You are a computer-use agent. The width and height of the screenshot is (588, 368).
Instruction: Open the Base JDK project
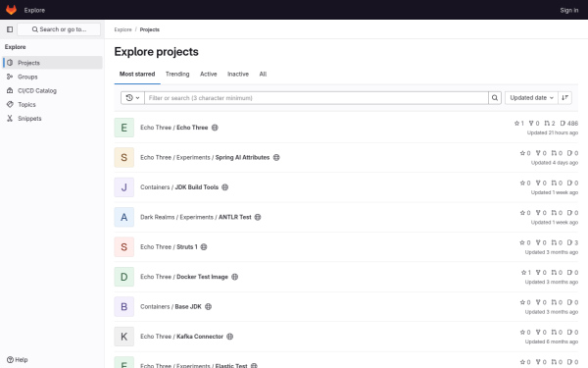(171, 307)
